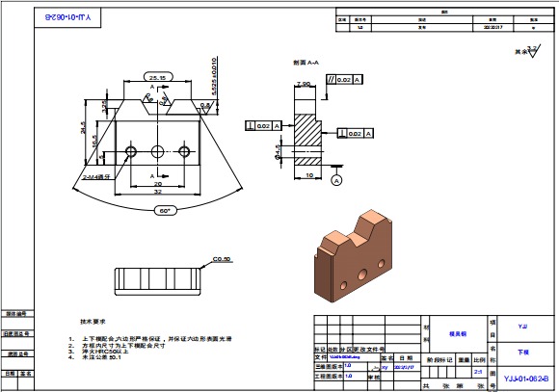Select the 10 dimension under section view

(x=309, y=175)
